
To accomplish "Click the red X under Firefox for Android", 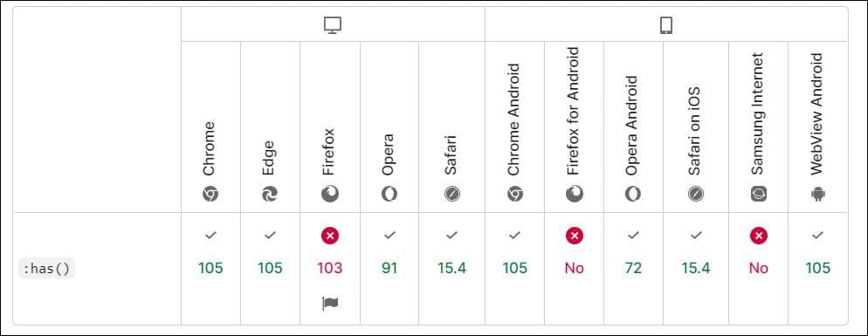I will 574,236.
